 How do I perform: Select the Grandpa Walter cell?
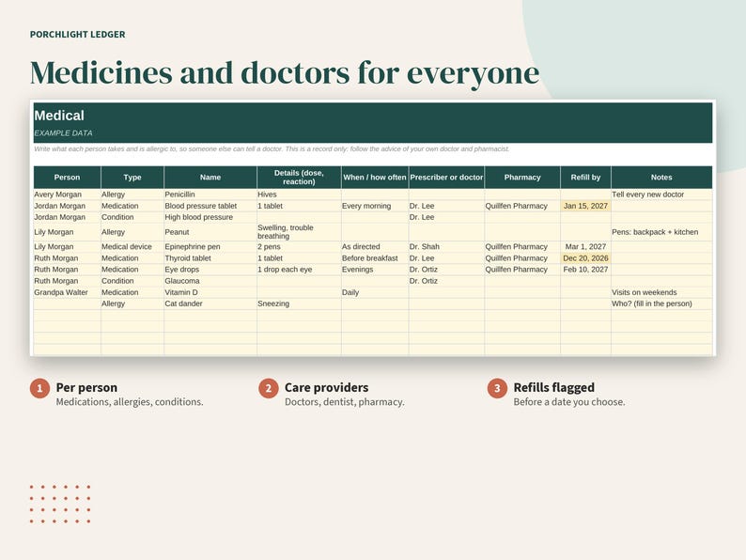click(x=67, y=292)
